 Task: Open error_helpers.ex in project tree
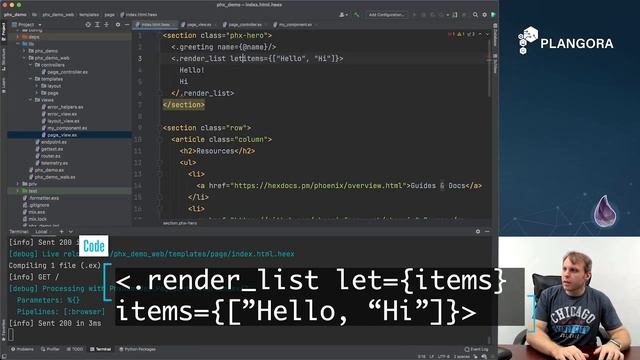coord(65,107)
